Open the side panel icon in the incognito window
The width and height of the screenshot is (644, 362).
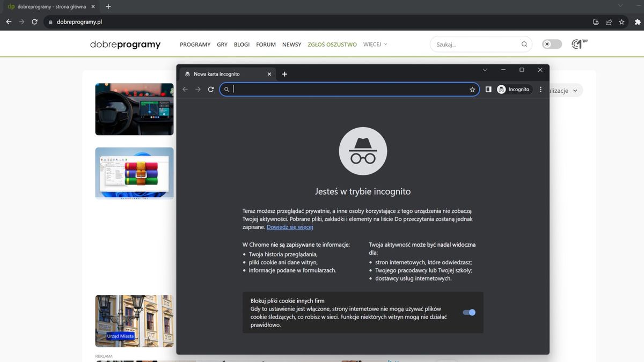pos(488,89)
